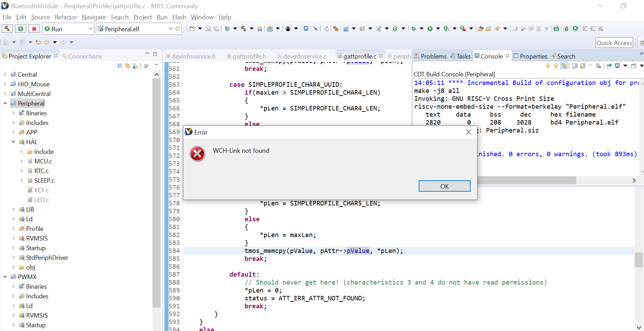This screenshot has width=644, height=331.
Task: Click the Save All icon
Action: [x=216, y=29]
